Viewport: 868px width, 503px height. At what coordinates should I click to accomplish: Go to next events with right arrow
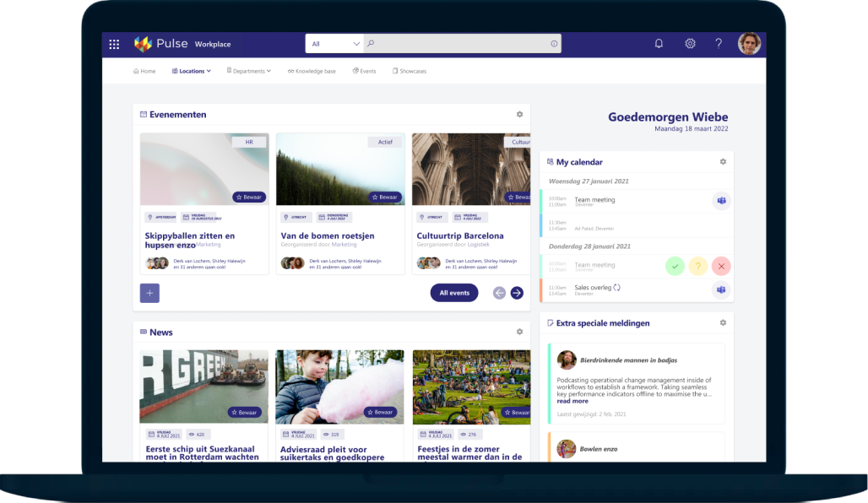click(x=517, y=293)
